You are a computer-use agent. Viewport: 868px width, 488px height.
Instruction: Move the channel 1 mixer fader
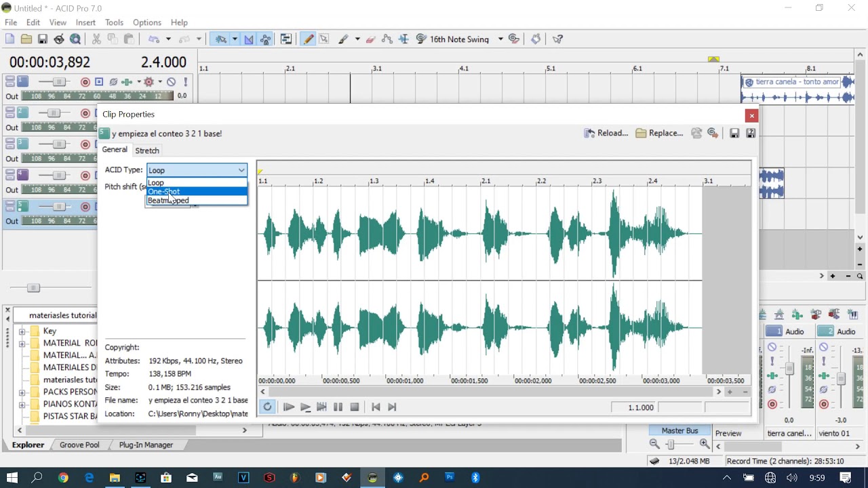click(789, 369)
